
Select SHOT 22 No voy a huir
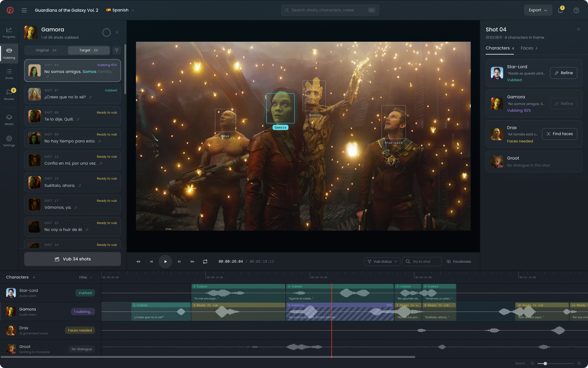coord(73,227)
